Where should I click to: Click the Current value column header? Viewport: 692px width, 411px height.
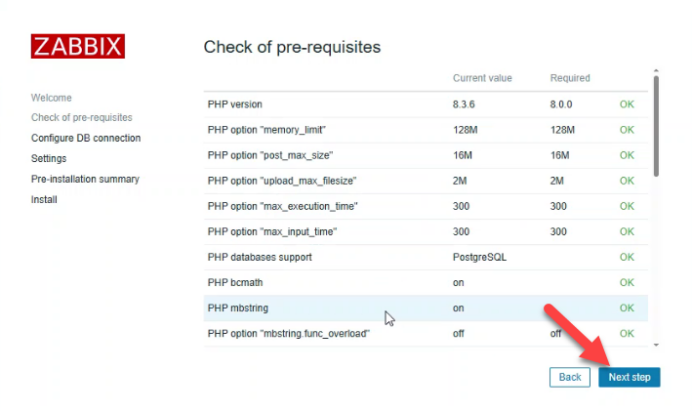pyautogui.click(x=484, y=78)
